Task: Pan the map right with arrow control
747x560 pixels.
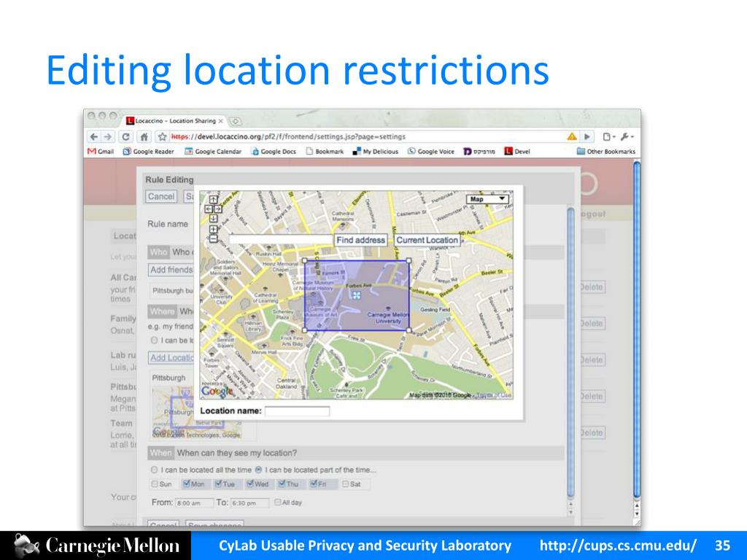Action: pos(218,209)
